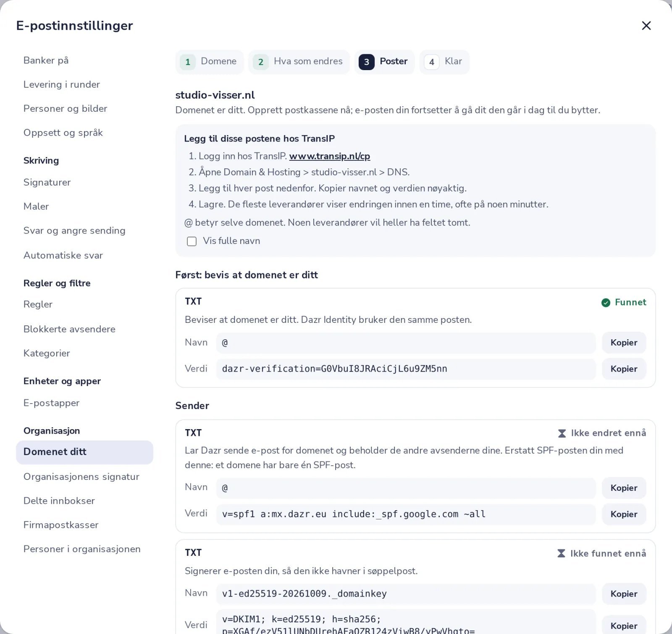Image resolution: width=672 pixels, height=634 pixels.
Task: Select the Poster step tab
Action: pos(384,62)
